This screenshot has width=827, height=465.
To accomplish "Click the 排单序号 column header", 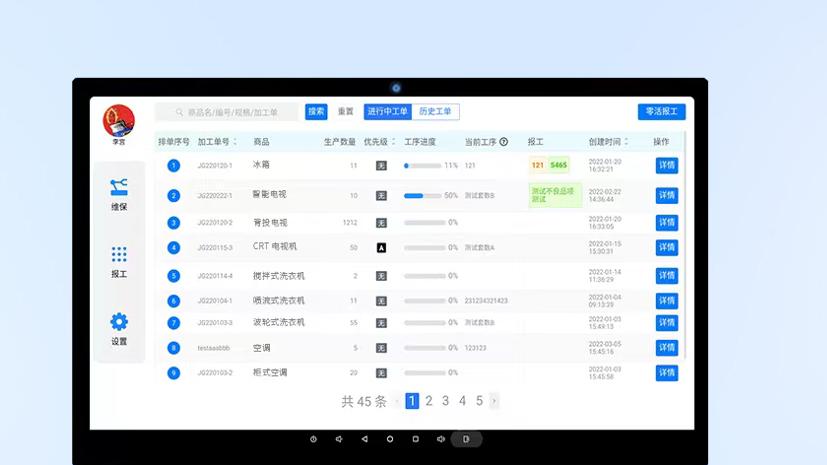I will click(x=174, y=142).
